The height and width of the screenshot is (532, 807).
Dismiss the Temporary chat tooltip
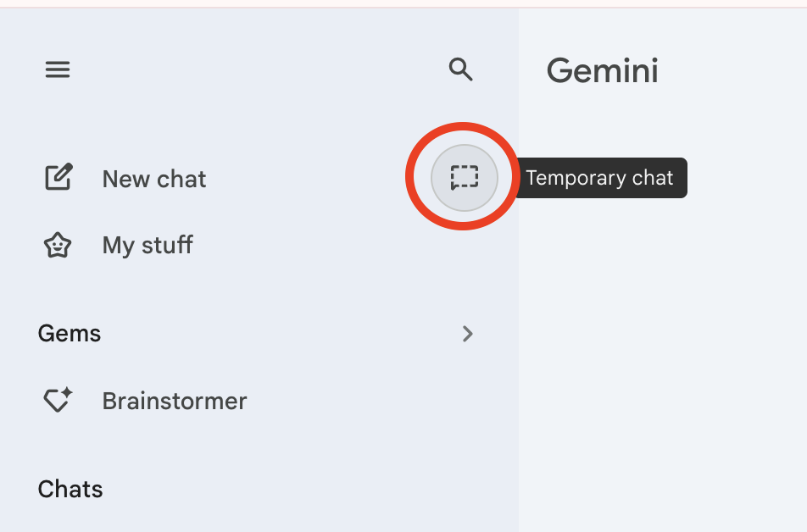600,178
